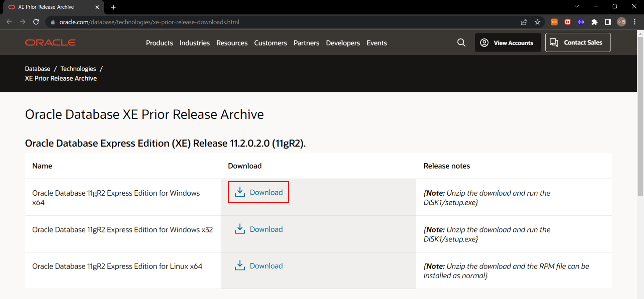
Task: Open the Resources menu
Action: tap(232, 43)
